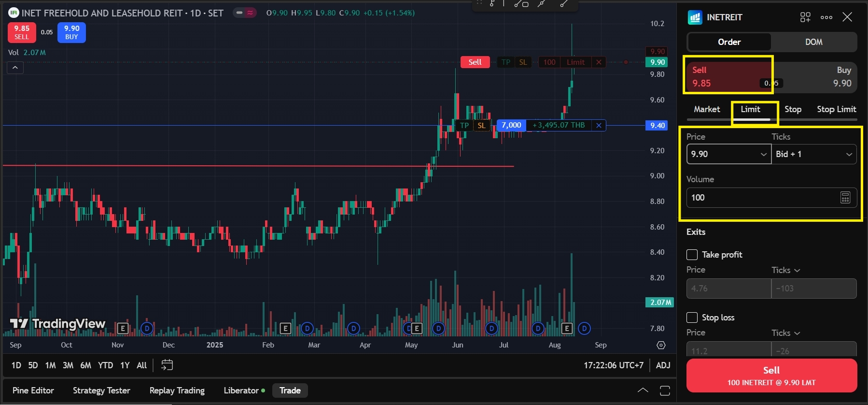Add SL on the 7,000 position line
The height and width of the screenshot is (405, 868).
[x=481, y=125]
